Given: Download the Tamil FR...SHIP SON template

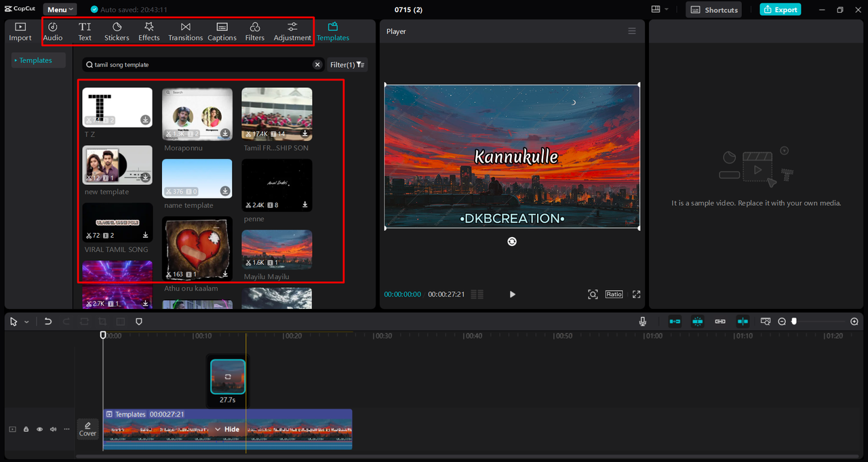Looking at the screenshot, I should point(305,133).
